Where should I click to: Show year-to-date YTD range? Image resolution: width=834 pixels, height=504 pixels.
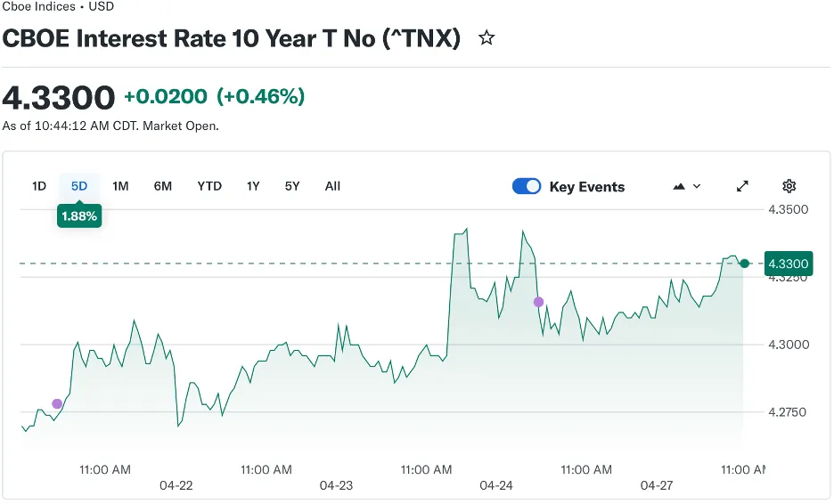click(x=209, y=186)
